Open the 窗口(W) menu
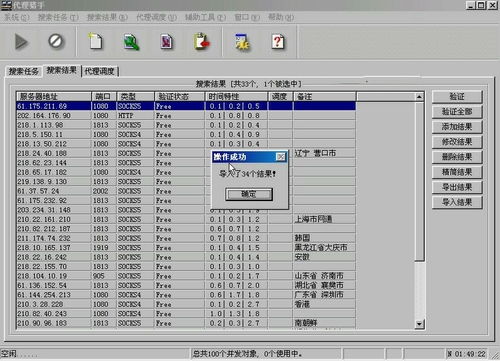500x361 pixels. pos(247,17)
